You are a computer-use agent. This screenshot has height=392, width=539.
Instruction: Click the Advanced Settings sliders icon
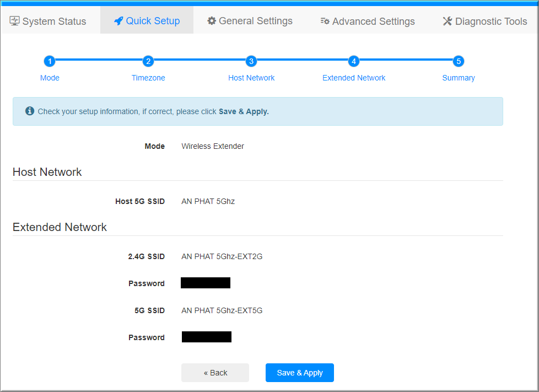point(325,22)
